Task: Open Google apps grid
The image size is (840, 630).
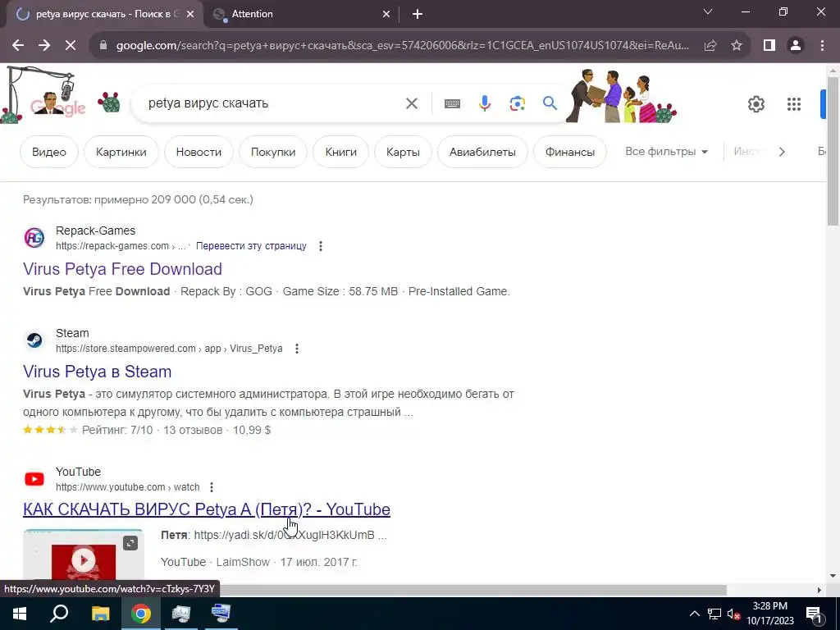Action: point(794,104)
